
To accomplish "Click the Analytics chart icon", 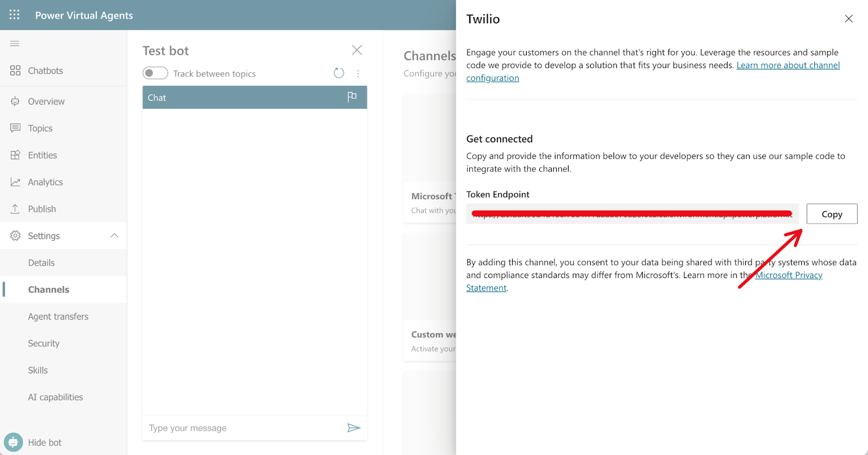I will [x=15, y=182].
